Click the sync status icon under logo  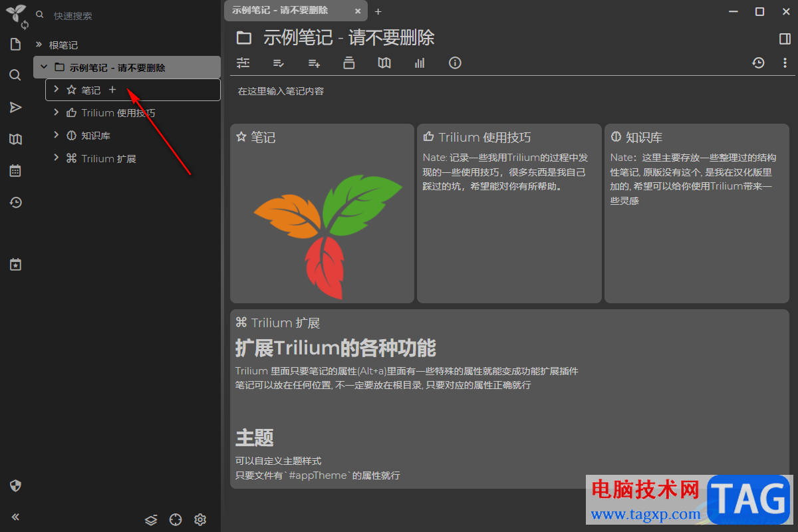pyautogui.click(x=25, y=25)
